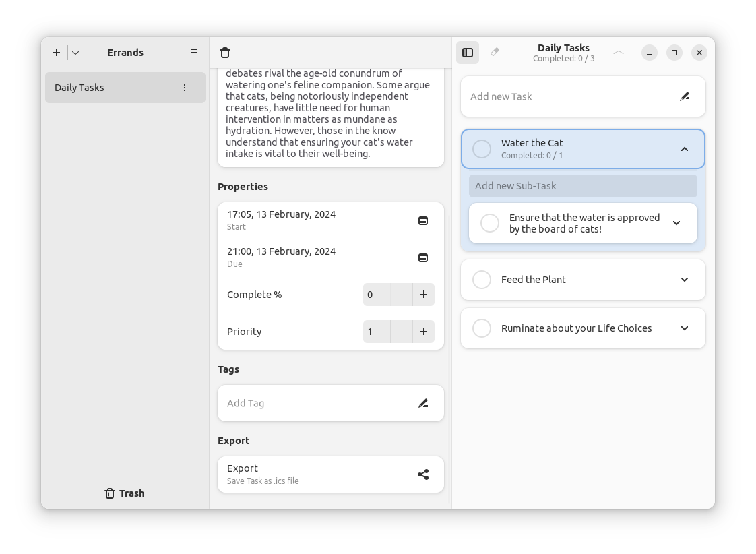This screenshot has width=756, height=554.
Task: Click the clear completed tasks icon in header
Action: (x=495, y=52)
